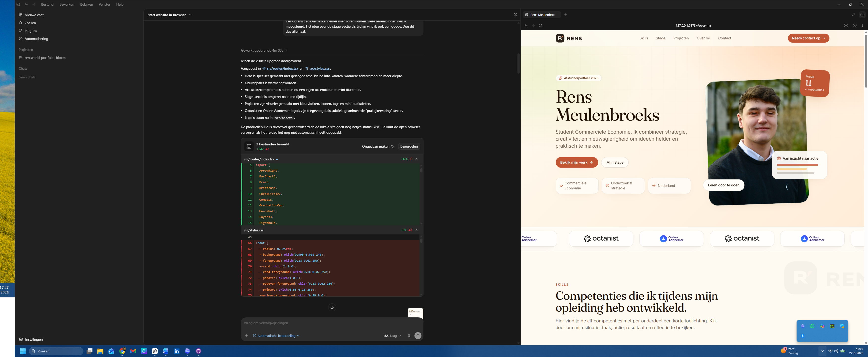Open the Bewerken menu
This screenshot has width=868, height=357.
pos(67,4)
